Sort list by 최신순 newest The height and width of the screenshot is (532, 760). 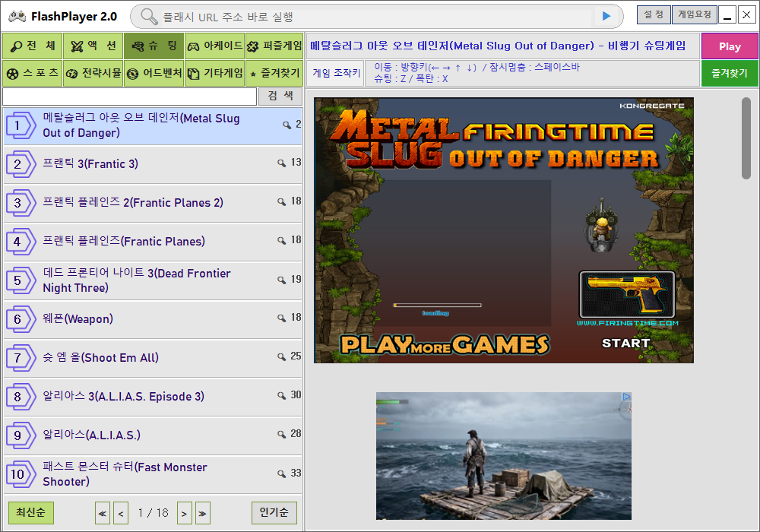click(x=31, y=512)
